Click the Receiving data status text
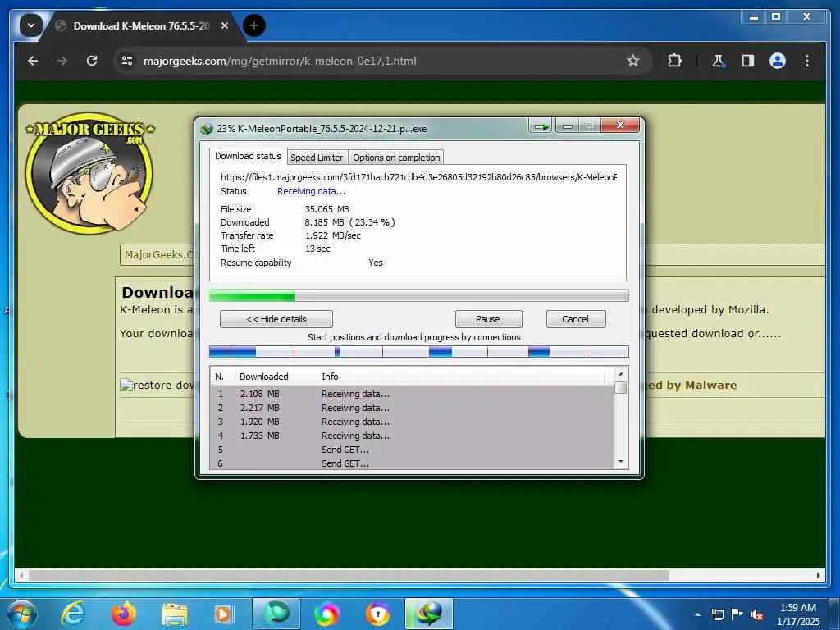Image resolution: width=840 pixels, height=630 pixels. pyautogui.click(x=311, y=191)
